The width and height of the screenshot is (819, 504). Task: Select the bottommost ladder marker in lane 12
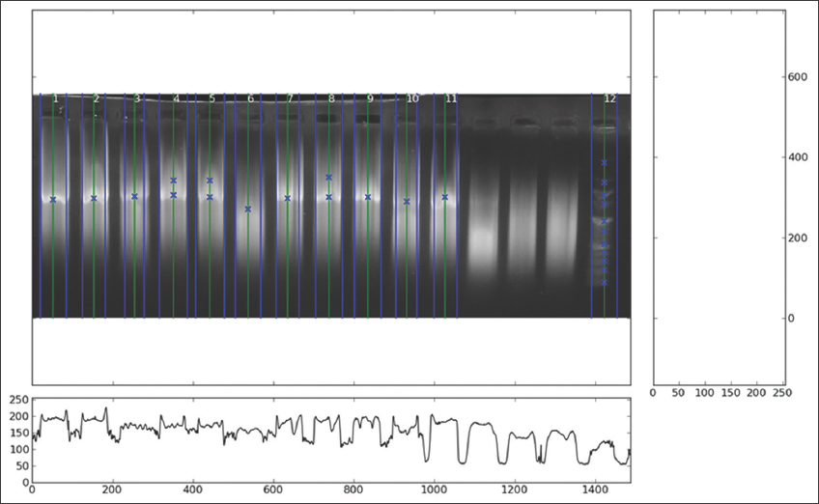tap(605, 282)
